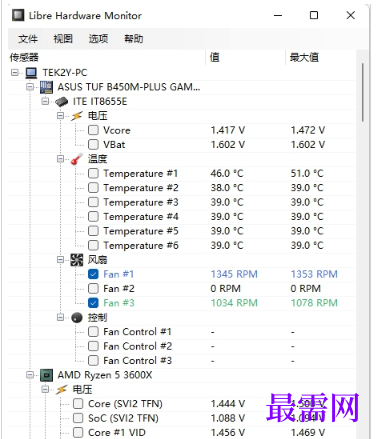378x439 pixels.
Task: Select the AMD Ryzen 5 3600X row label
Action: point(105,375)
